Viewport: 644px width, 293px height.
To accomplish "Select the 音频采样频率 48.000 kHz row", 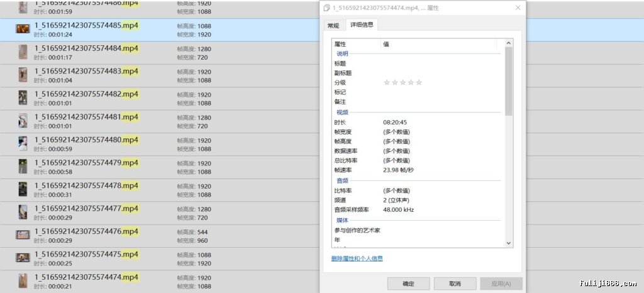I will click(x=418, y=210).
